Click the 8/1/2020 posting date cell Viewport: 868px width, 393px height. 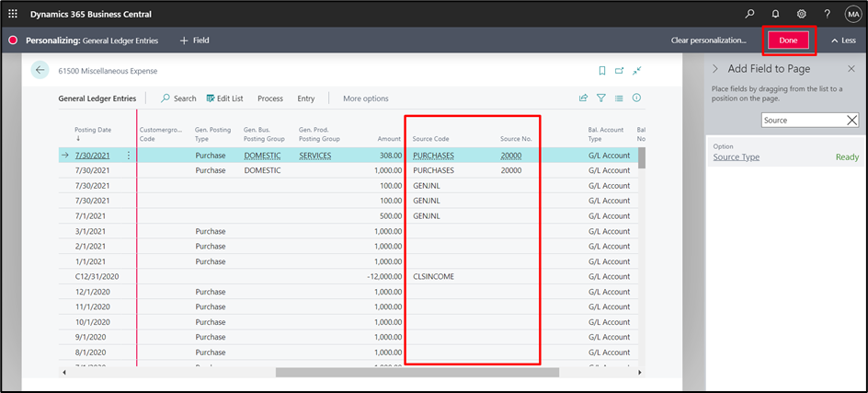tap(90, 352)
